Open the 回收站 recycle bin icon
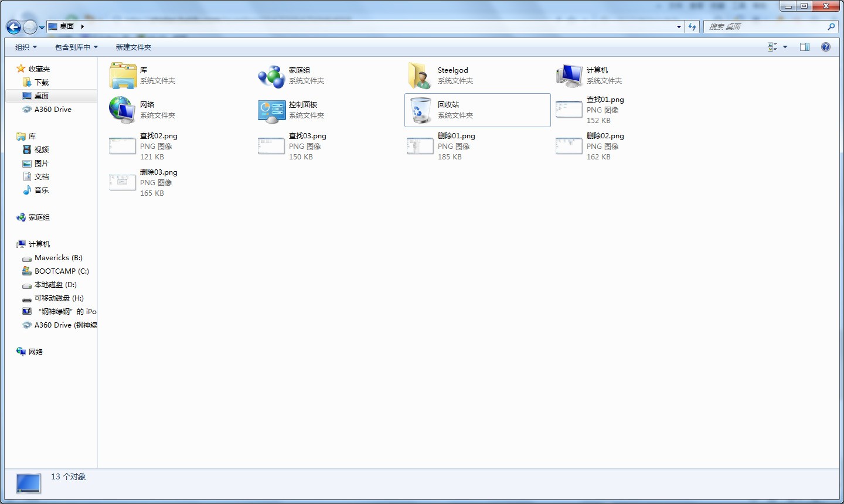This screenshot has width=844, height=504. tap(420, 110)
